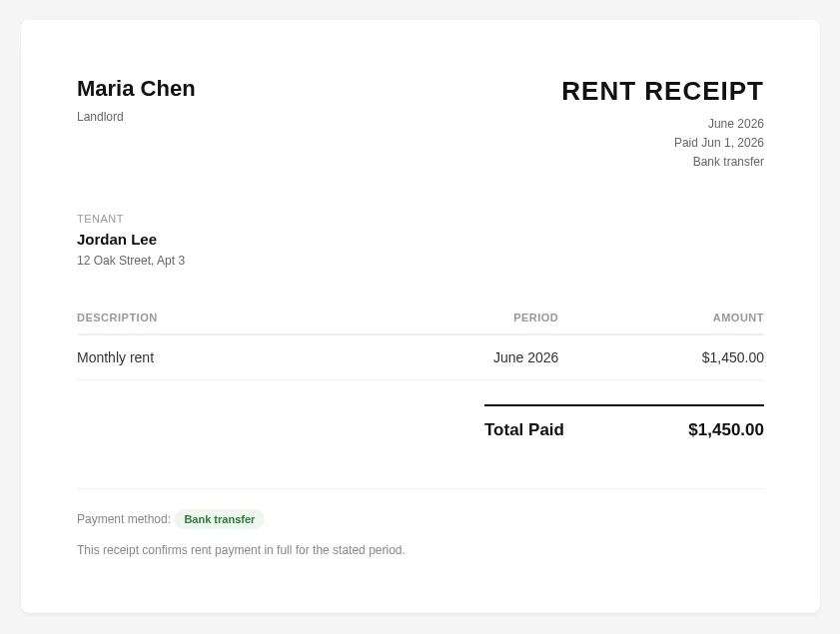840x634 pixels.
Task: Click the Payment method label
Action: pos(124,519)
